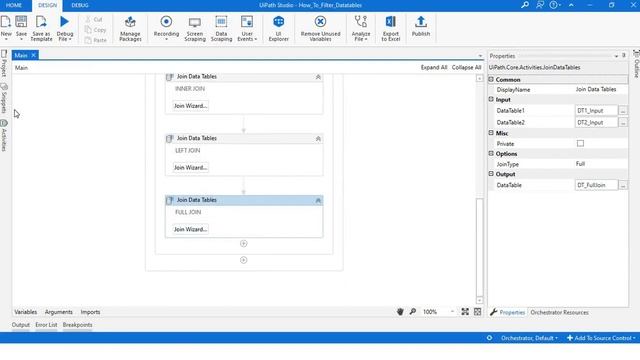
Task: Activate the pan hand tool
Action: (x=400, y=311)
